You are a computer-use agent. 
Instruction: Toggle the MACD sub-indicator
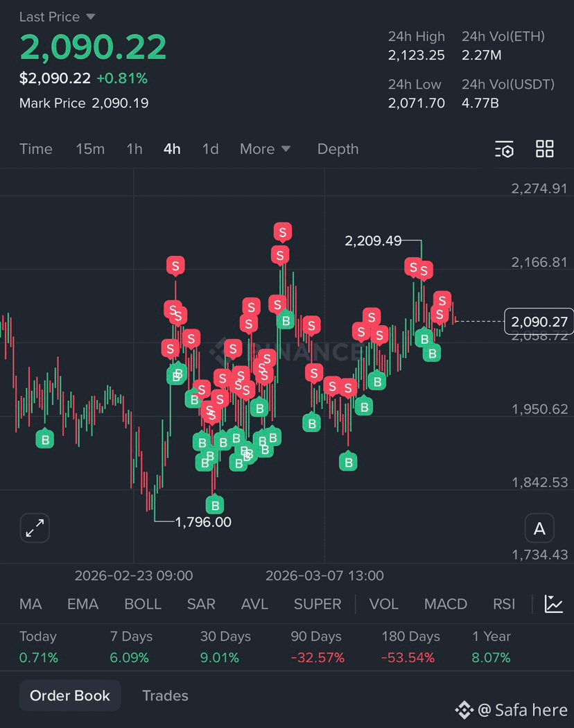(x=445, y=604)
